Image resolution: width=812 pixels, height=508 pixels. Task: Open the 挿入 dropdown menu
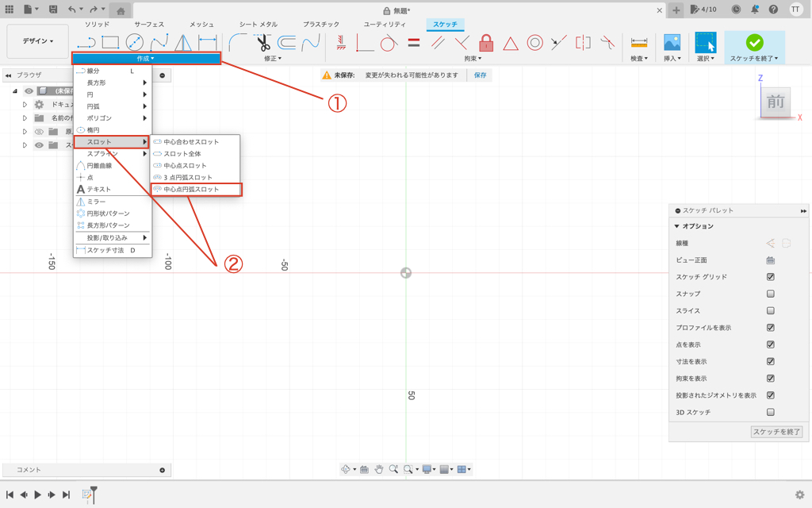[672, 59]
